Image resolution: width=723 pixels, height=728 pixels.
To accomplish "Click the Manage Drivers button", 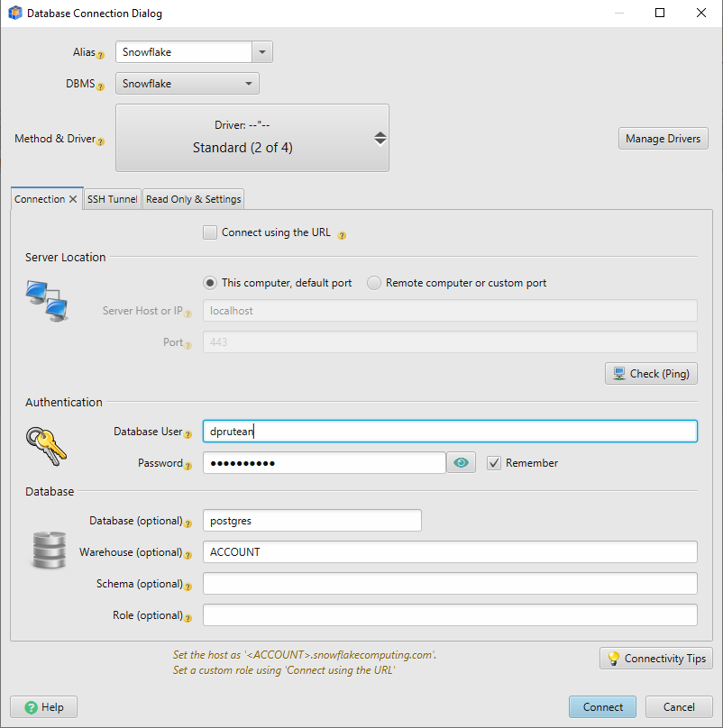I will tap(664, 139).
